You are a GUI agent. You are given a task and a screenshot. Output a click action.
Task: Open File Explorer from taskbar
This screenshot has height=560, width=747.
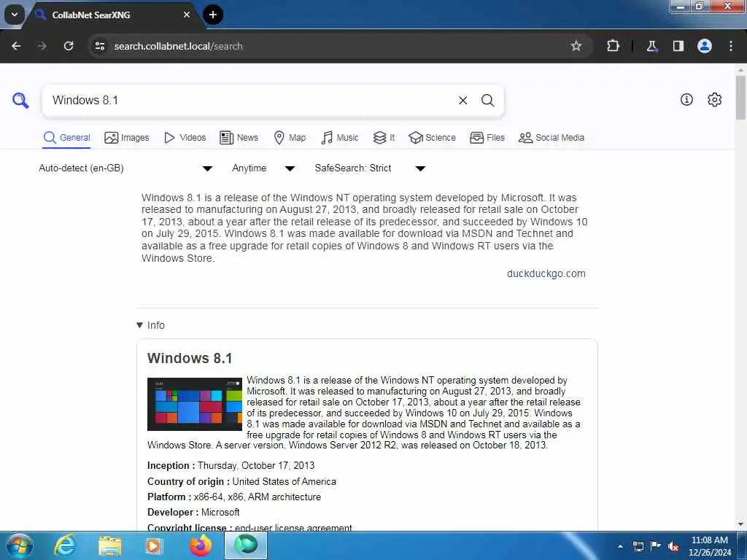[110, 546]
